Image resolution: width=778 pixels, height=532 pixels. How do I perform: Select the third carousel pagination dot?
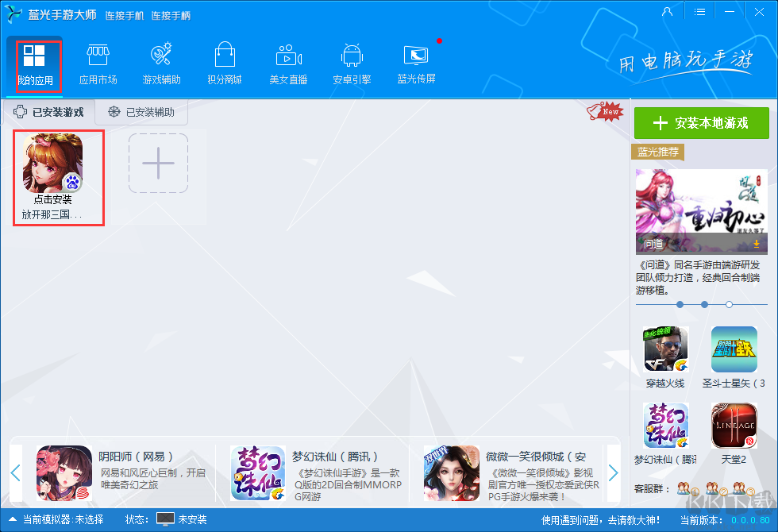[x=728, y=304]
